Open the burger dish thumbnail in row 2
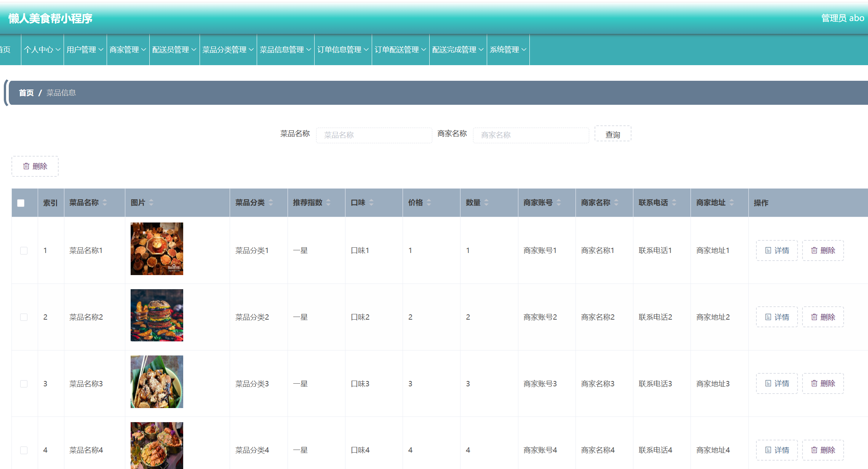This screenshot has height=469, width=868. tap(157, 315)
